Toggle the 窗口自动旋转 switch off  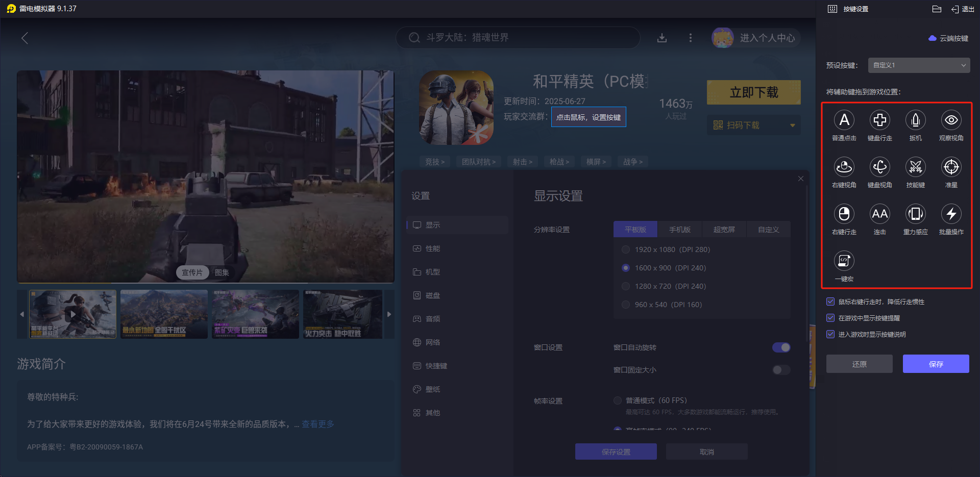point(781,347)
